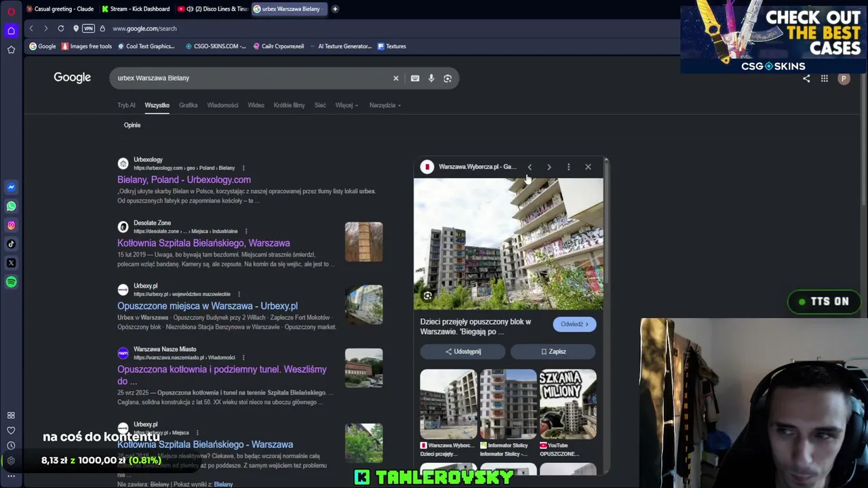The width and height of the screenshot is (868, 488).
Task: Open Messenger from the Opera sidebar
Action: pos(11,187)
